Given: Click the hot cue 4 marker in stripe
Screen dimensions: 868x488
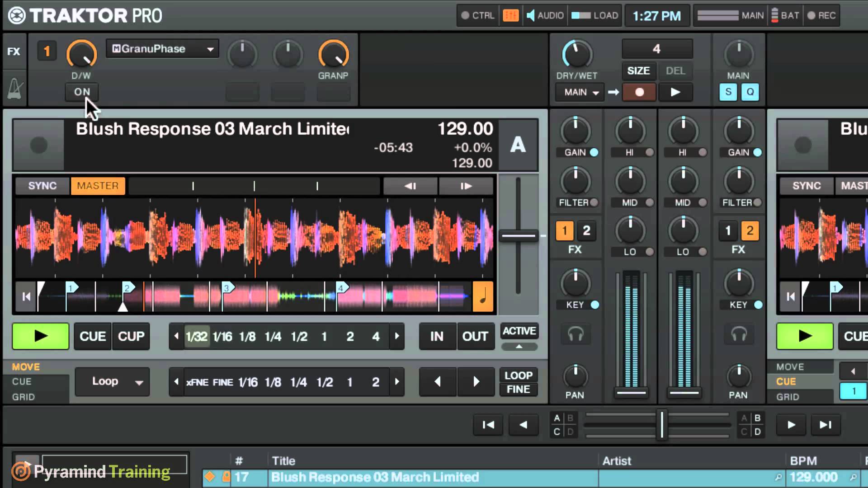Looking at the screenshot, I should 342,287.
